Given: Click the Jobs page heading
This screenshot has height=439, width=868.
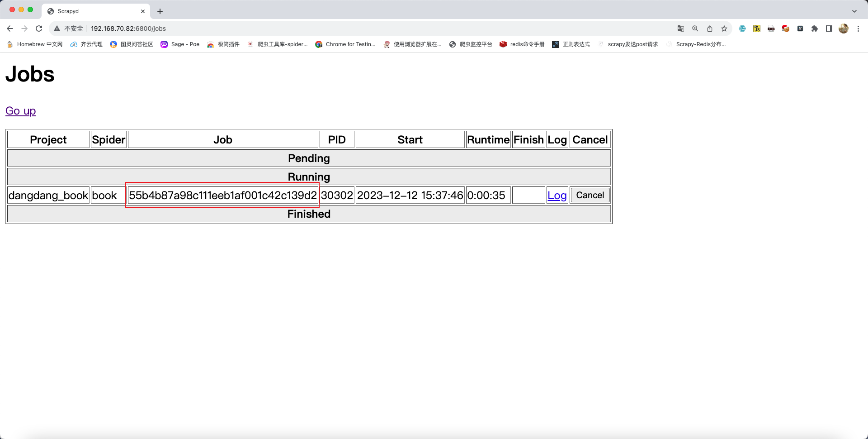Looking at the screenshot, I should click(x=30, y=74).
